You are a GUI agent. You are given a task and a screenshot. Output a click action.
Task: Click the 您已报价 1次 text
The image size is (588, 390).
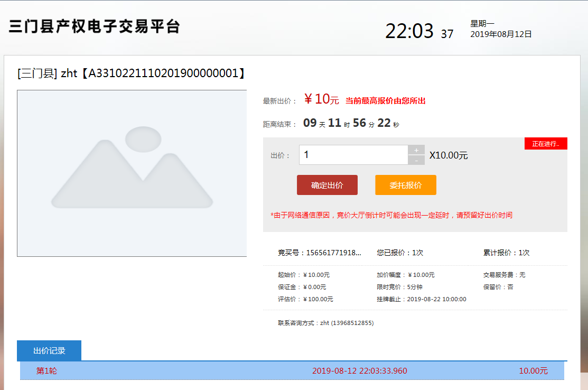click(x=400, y=253)
